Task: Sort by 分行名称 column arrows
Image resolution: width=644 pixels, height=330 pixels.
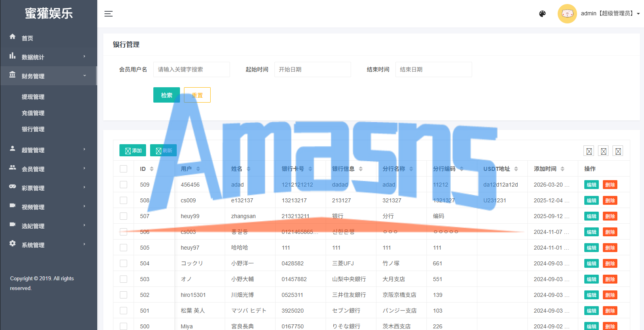Action: (411, 169)
